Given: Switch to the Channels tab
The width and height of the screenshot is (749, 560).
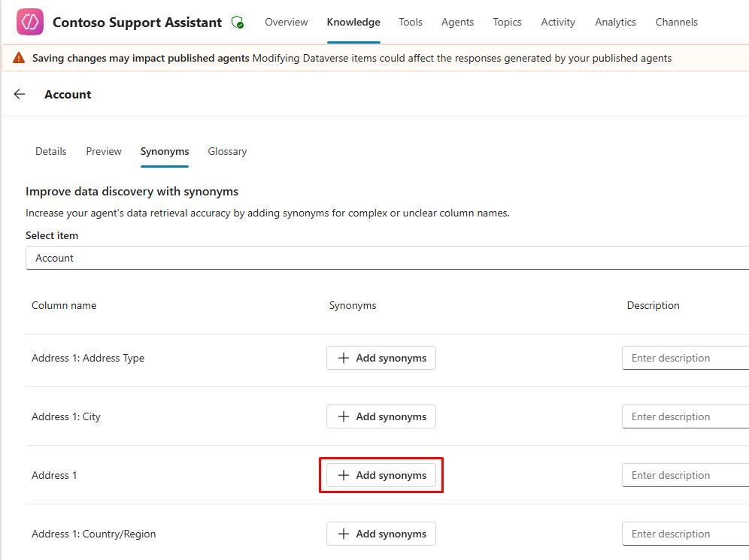Looking at the screenshot, I should coord(676,22).
